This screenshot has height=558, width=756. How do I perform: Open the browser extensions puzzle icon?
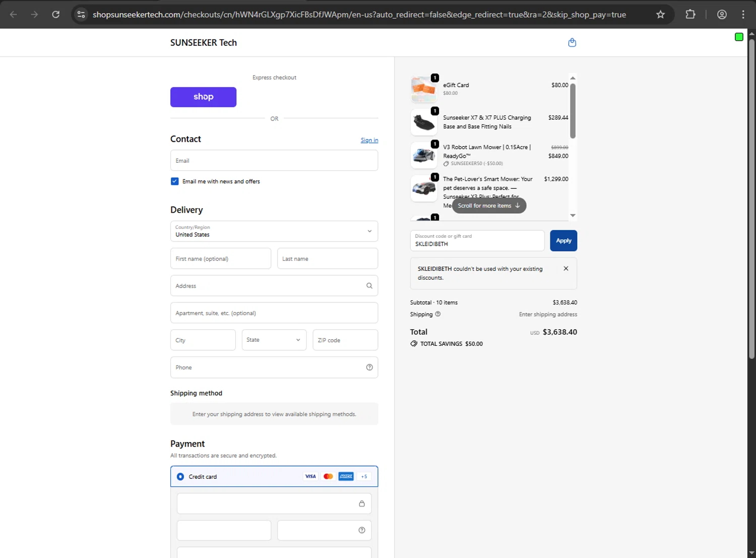point(690,15)
